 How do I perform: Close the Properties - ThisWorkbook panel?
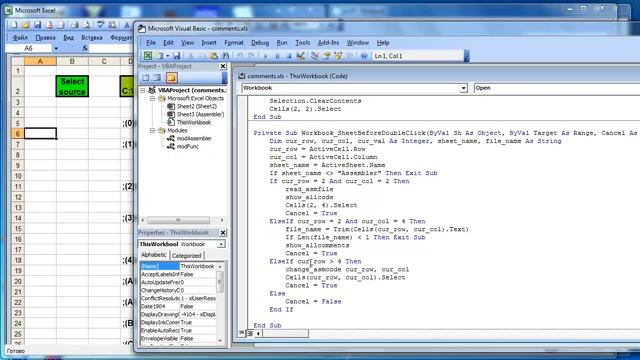click(x=223, y=233)
